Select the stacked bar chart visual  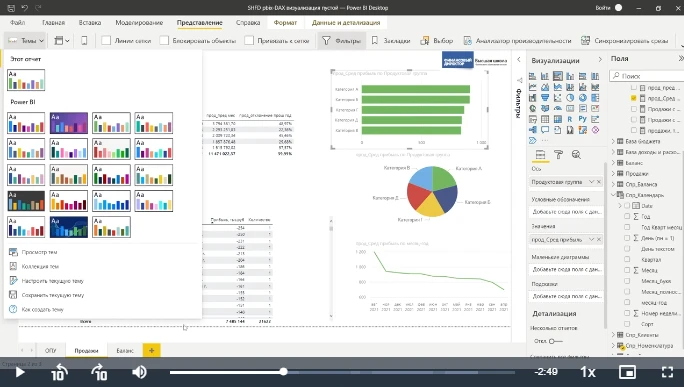coord(533,76)
